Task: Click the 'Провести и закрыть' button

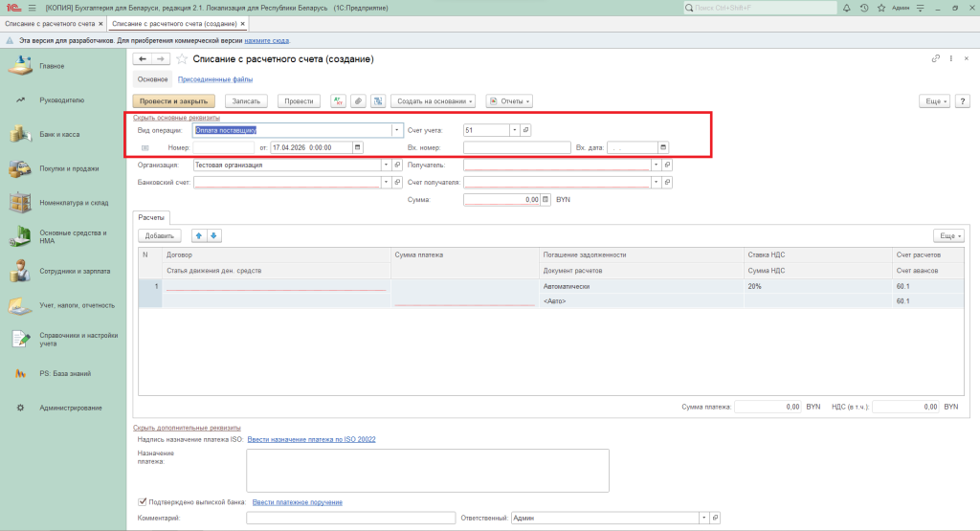Action: [173, 100]
